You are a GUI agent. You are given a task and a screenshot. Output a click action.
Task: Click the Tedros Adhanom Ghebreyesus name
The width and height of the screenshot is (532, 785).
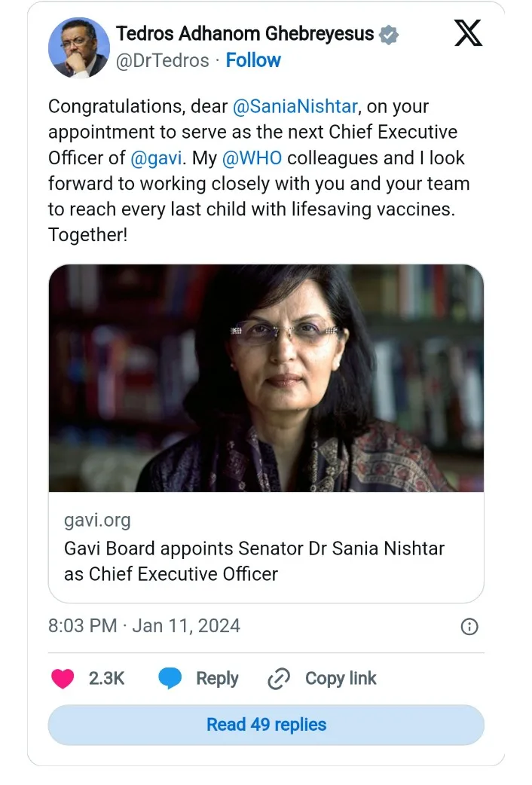point(245,34)
